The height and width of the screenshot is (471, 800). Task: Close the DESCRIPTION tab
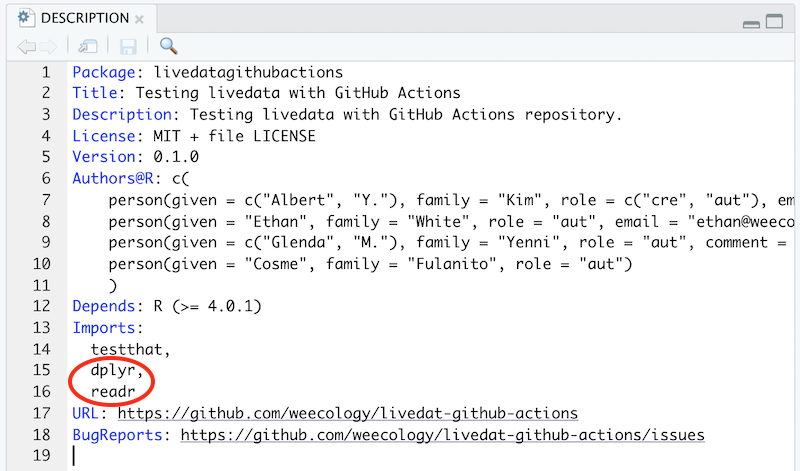click(139, 19)
